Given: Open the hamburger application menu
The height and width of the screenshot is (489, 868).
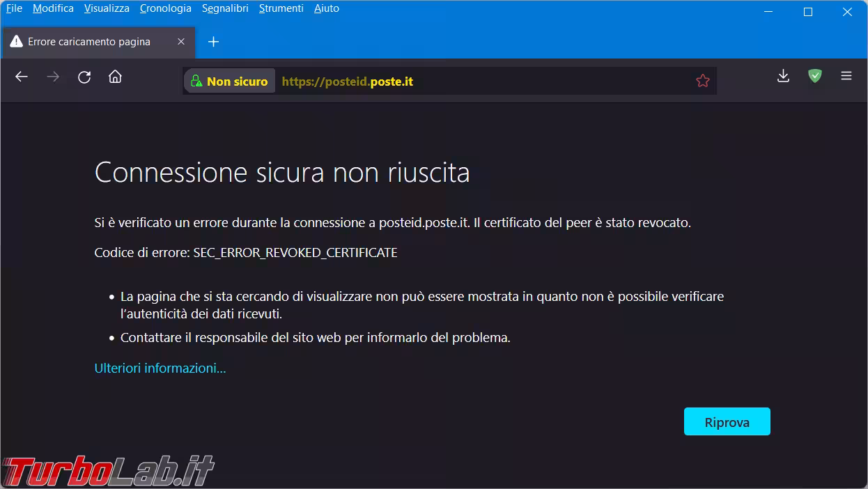Looking at the screenshot, I should pyautogui.click(x=846, y=76).
